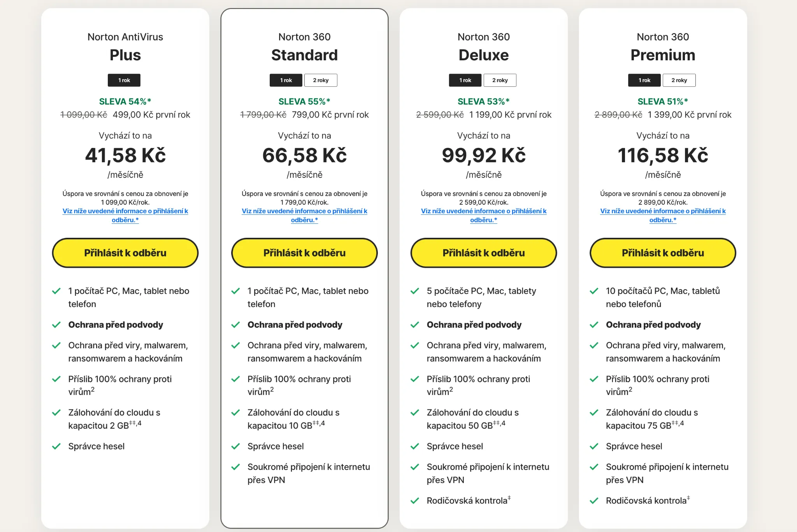Click "Přihlásit k odběru" for Premium plan

(x=662, y=253)
